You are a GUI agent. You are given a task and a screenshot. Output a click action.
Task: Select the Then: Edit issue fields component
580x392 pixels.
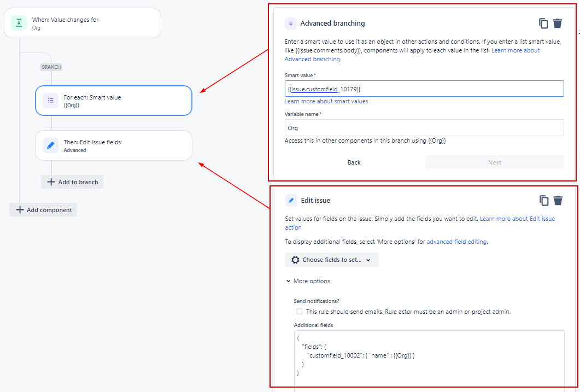[114, 145]
